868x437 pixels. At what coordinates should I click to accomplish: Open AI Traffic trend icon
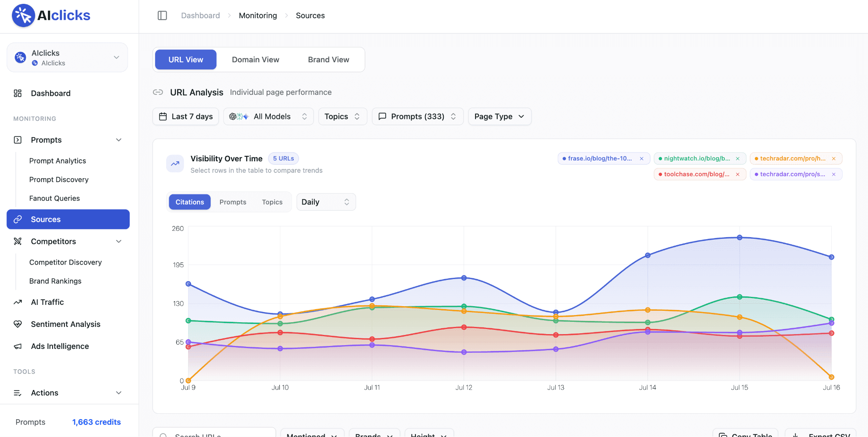point(18,302)
